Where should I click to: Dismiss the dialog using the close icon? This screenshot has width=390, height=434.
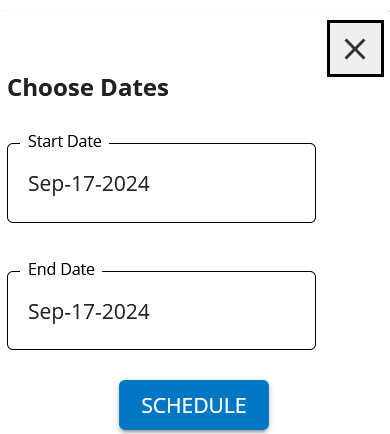[x=355, y=49]
